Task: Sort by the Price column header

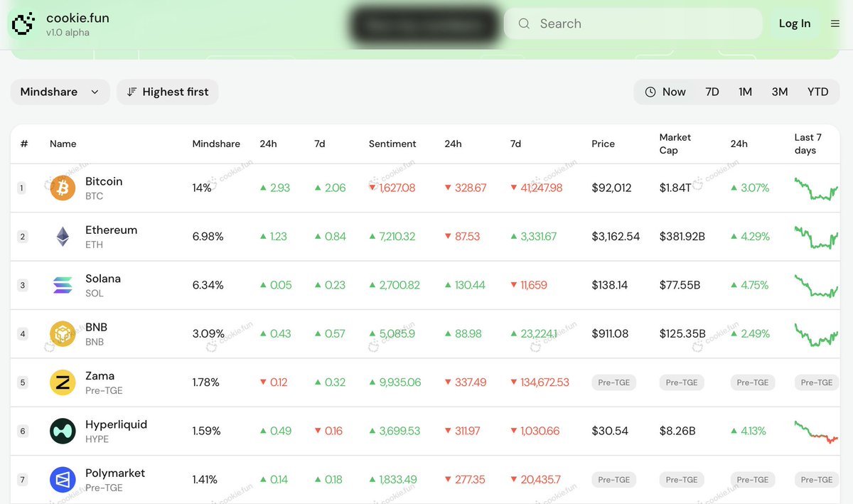Action: point(603,144)
